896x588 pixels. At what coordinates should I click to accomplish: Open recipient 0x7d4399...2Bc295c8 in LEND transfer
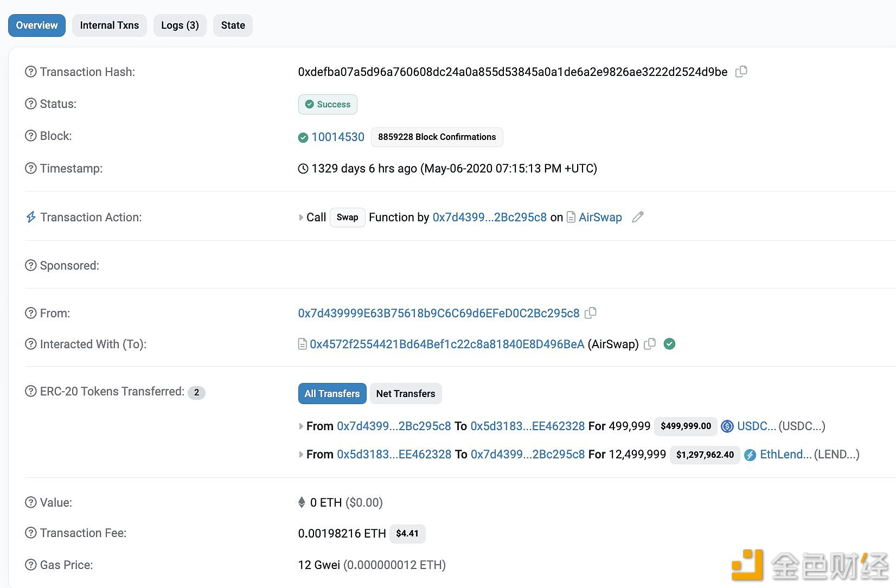528,455
